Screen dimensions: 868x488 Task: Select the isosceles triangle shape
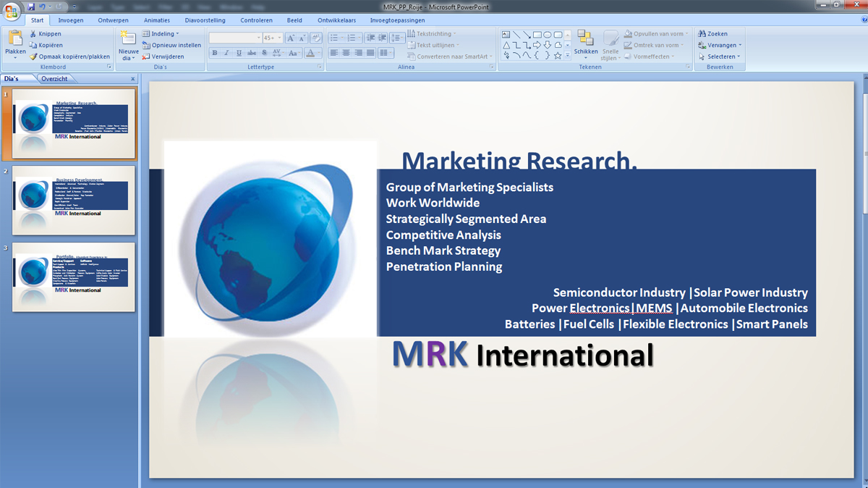(506, 45)
